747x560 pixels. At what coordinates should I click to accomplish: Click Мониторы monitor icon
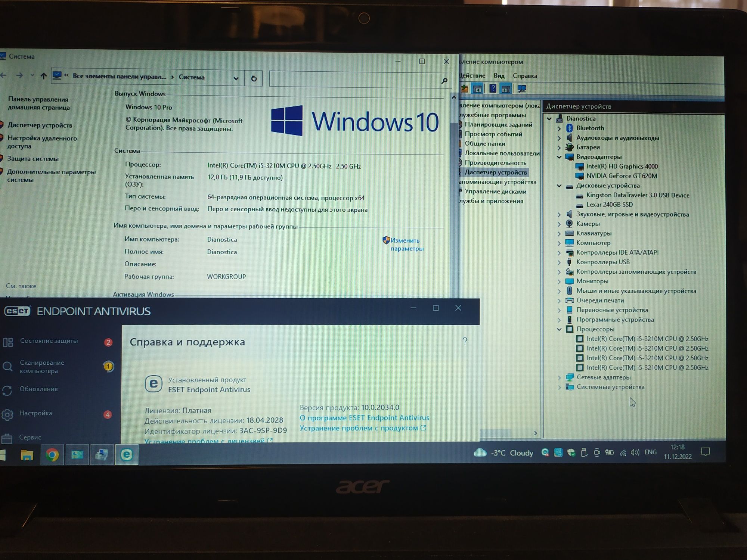pyautogui.click(x=570, y=281)
